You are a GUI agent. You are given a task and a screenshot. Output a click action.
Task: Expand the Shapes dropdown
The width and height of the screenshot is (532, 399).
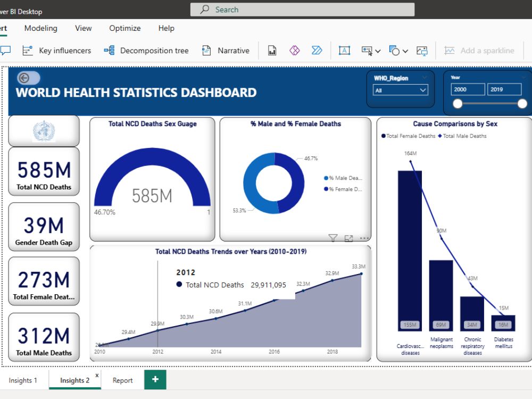tap(404, 51)
